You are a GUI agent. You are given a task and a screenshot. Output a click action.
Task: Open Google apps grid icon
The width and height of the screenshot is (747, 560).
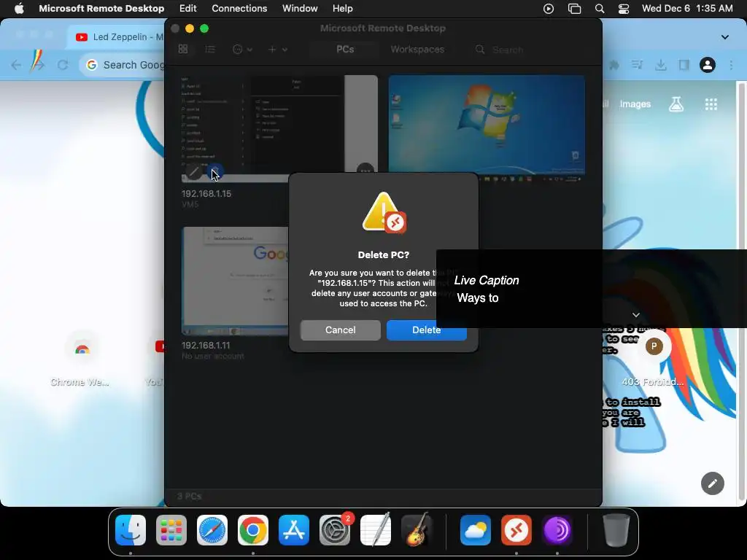[711, 104]
